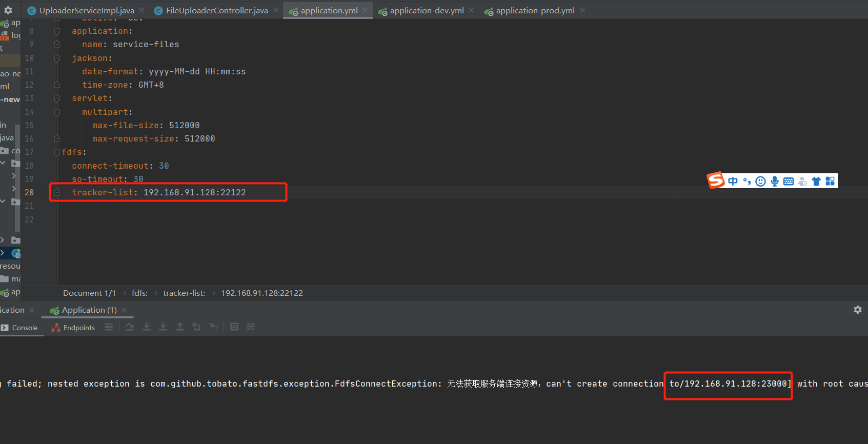Click value 192.168.91.128:22122 on line 20
This screenshot has height=444, width=868.
click(x=195, y=193)
